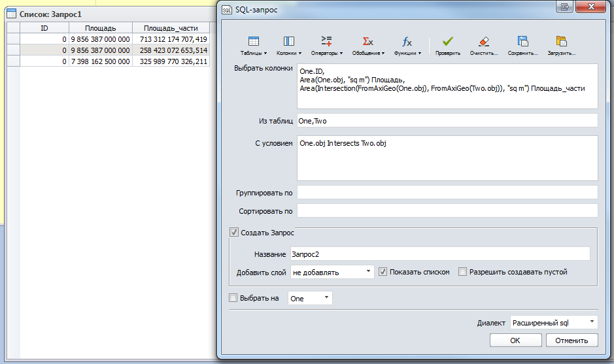Screen dimensions: 614x364
Task: Open the Обобщение aggregate menu
Action: pyautogui.click(x=367, y=46)
